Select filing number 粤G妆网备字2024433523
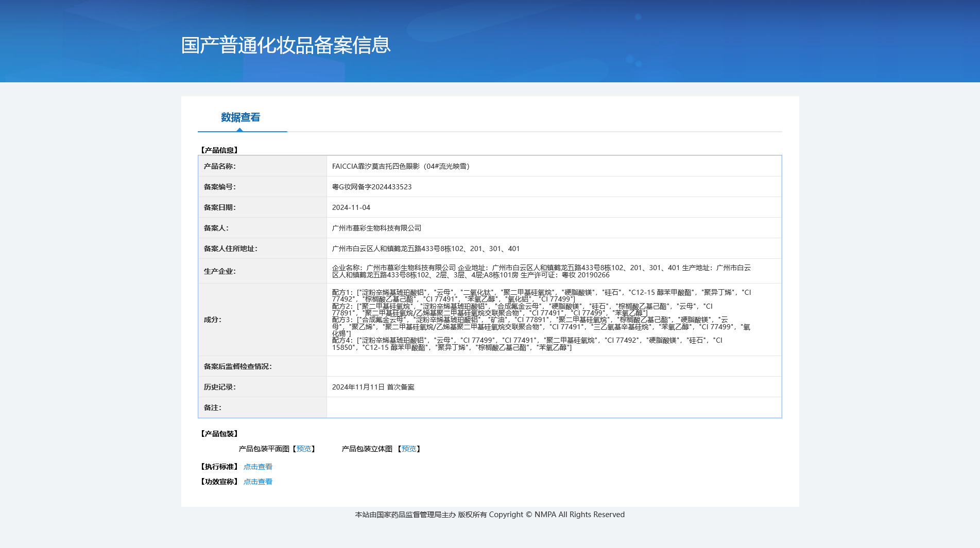Screen dimensions: 980x548 click(372, 187)
